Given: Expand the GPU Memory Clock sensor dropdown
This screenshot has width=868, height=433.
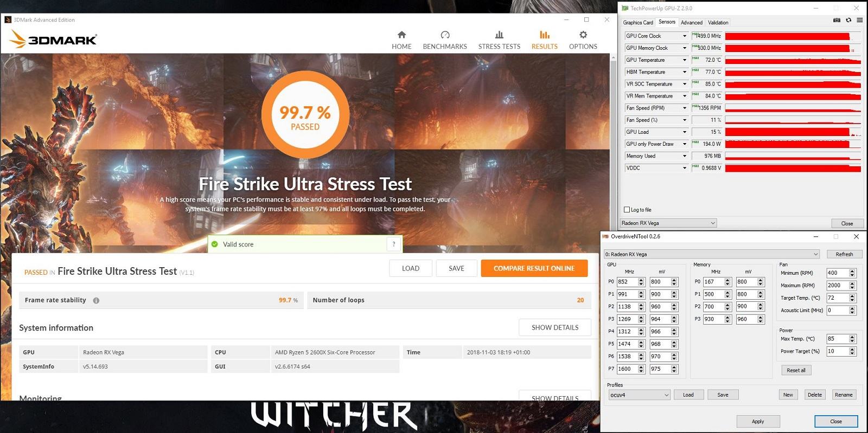Looking at the screenshot, I should pyautogui.click(x=685, y=48).
